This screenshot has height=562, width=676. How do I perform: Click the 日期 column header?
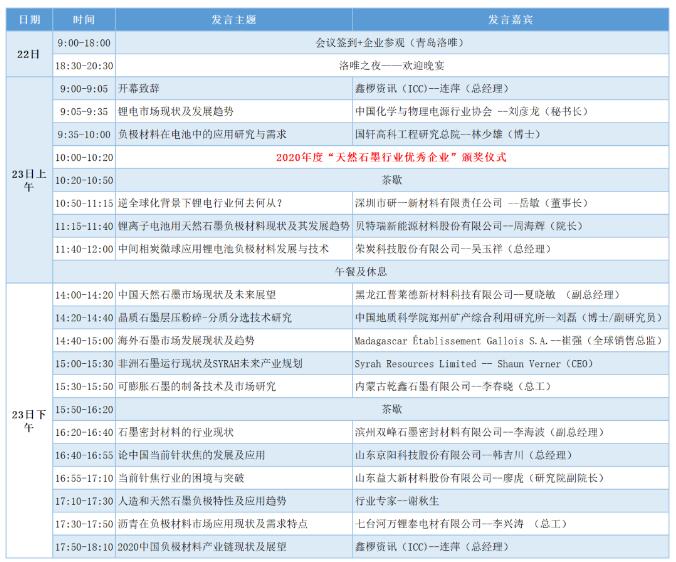(x=29, y=19)
